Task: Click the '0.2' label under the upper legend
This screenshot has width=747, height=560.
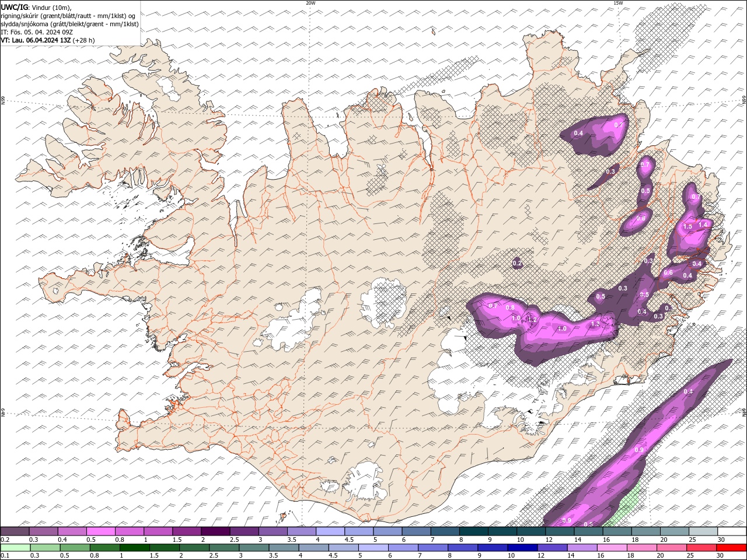Action: (5, 540)
